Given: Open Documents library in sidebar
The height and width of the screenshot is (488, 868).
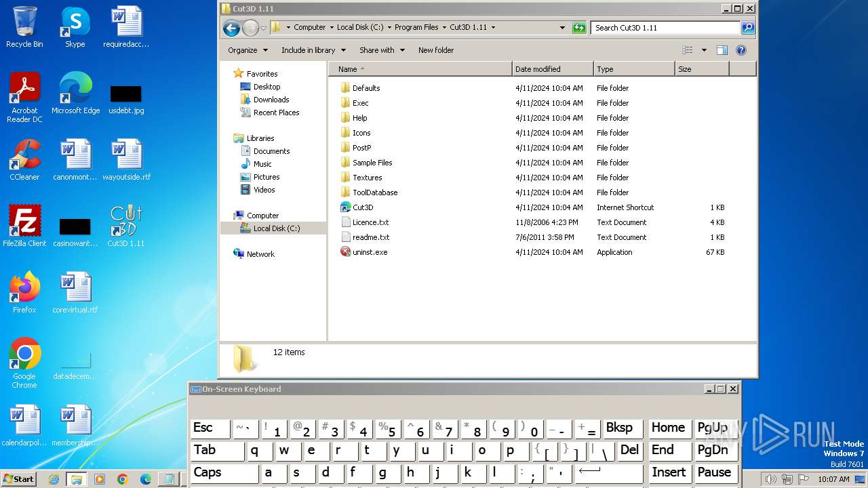Looking at the screenshot, I should coord(265,151).
